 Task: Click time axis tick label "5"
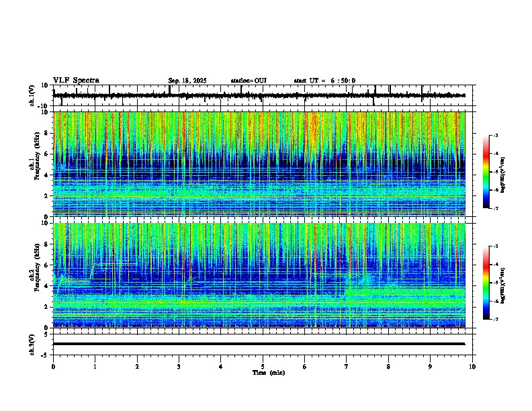263,367
